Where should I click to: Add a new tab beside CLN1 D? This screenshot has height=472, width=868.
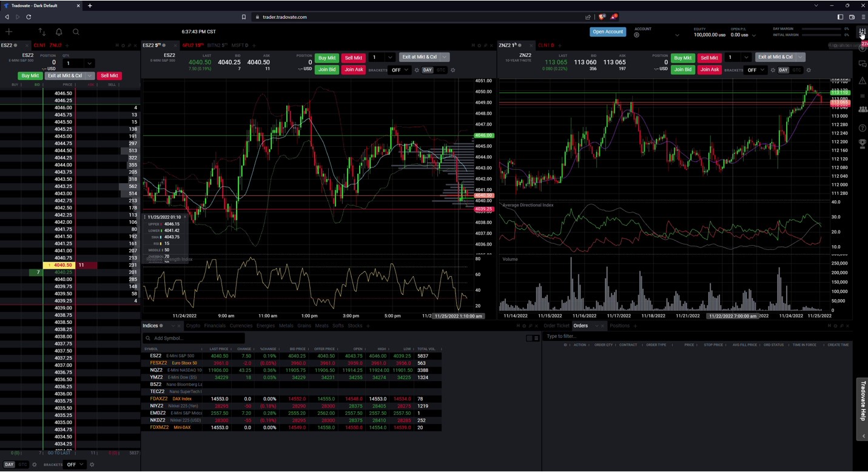(x=560, y=46)
